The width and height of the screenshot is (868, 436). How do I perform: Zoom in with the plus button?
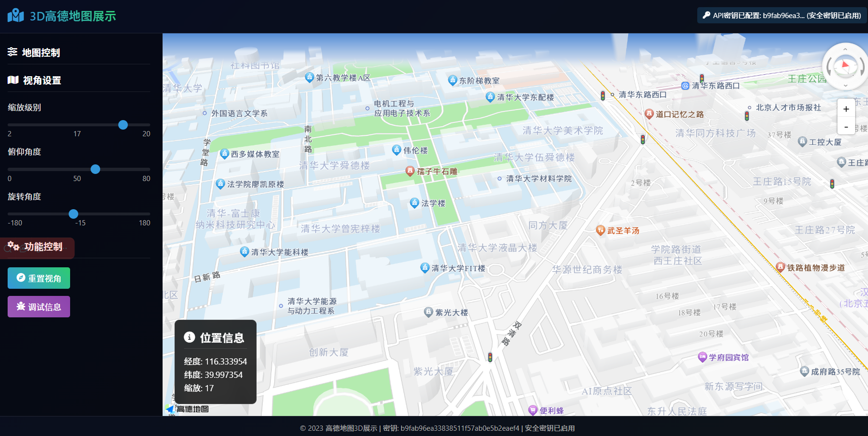[846, 109]
